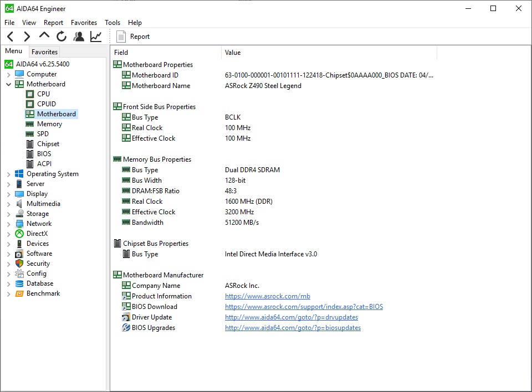Screen dimensions: 532x392
Task: Go up one level with the up arrow icon
Action: pos(44,35)
